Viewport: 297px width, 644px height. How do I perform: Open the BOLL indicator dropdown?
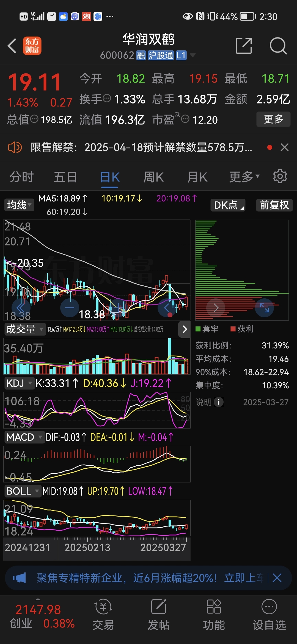[23, 491]
